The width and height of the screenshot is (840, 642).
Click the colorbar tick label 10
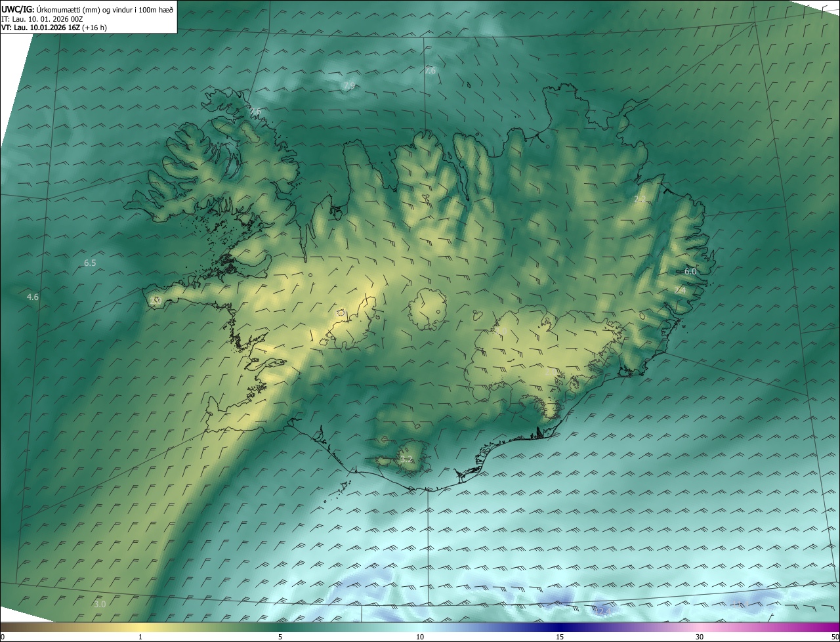pos(420,637)
